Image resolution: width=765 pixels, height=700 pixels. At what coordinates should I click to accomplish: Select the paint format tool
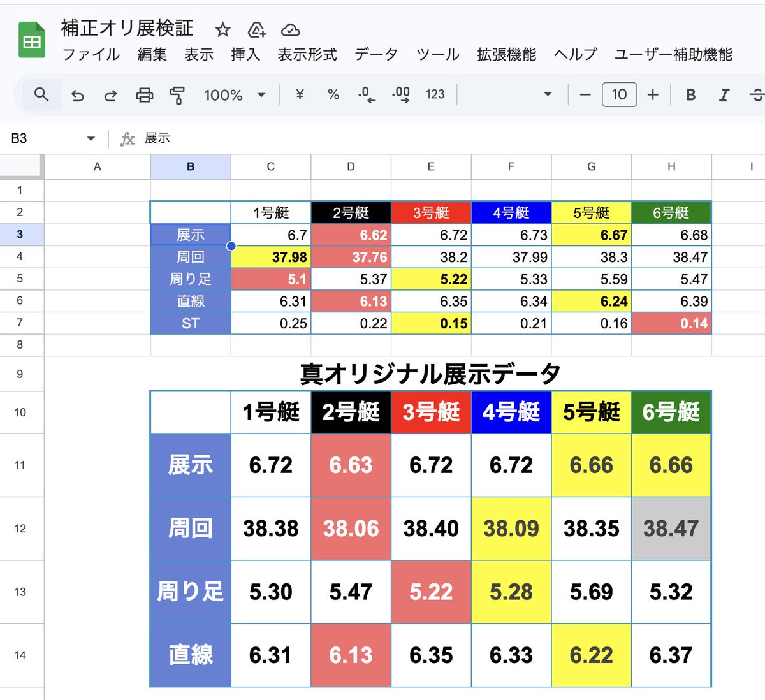[x=177, y=94]
